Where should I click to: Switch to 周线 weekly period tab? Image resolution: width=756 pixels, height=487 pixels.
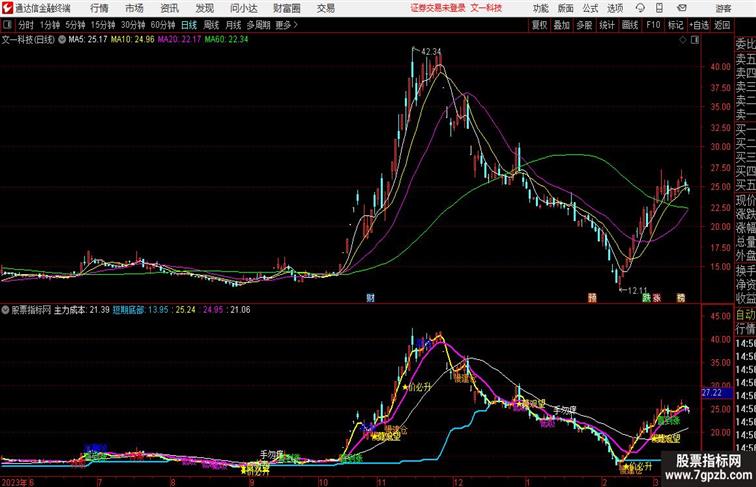[211, 25]
